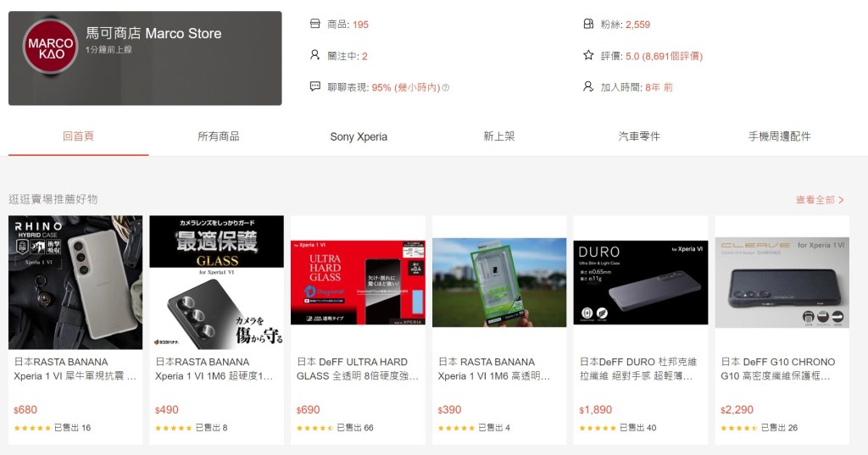
Task: Click the following person icon
Action: (x=315, y=55)
